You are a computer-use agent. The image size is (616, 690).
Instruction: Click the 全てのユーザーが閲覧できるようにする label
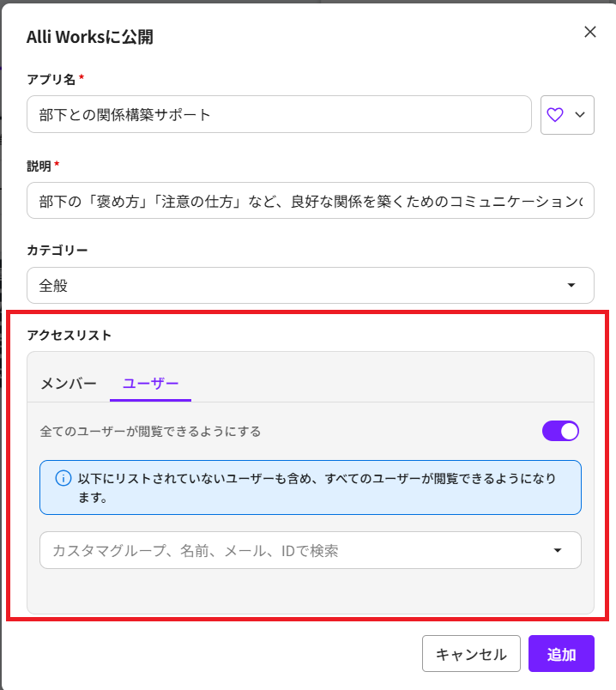pos(150,431)
